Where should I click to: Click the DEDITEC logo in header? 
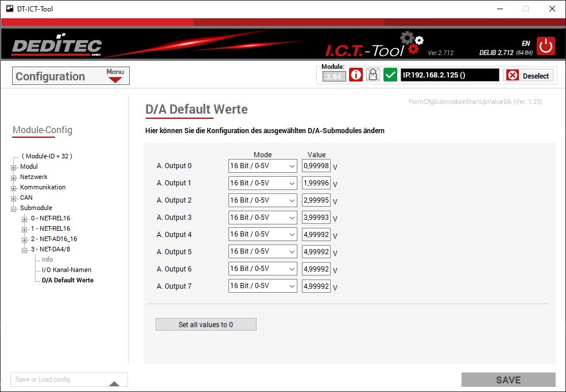(57, 46)
